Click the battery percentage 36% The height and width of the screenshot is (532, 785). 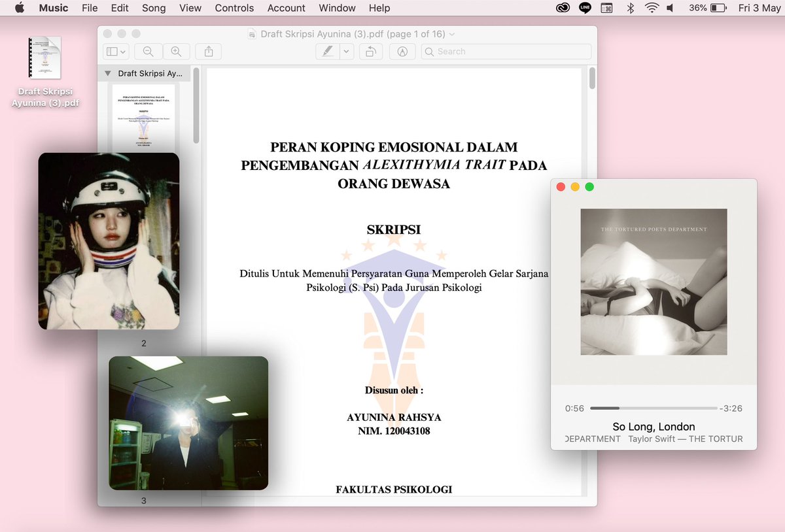point(697,8)
